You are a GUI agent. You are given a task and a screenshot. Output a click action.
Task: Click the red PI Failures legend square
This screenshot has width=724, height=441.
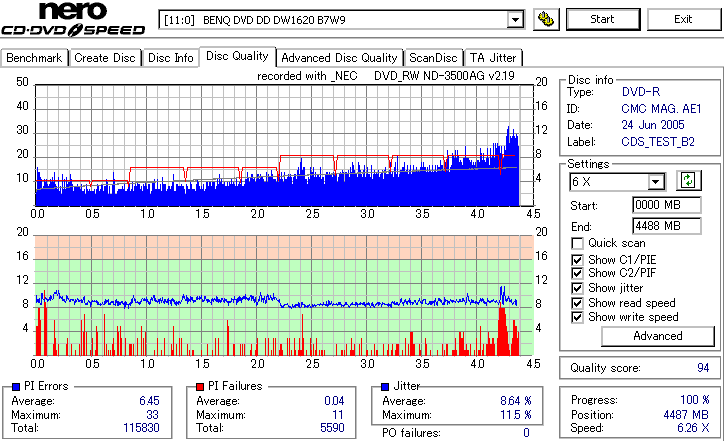click(200, 387)
